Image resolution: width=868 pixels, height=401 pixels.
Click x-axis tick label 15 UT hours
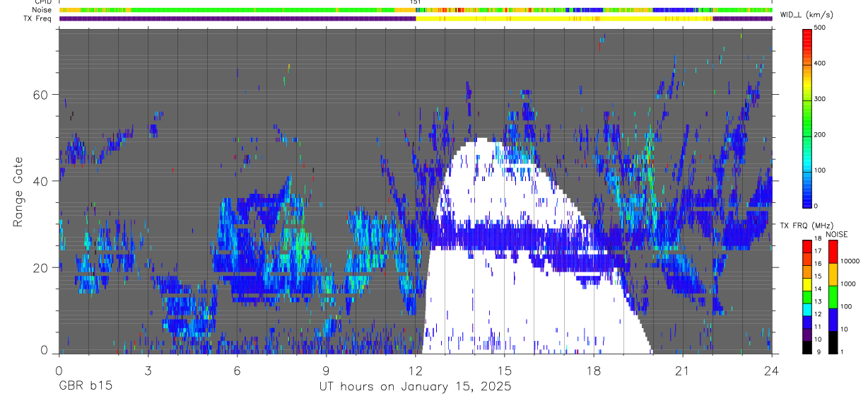[505, 371]
